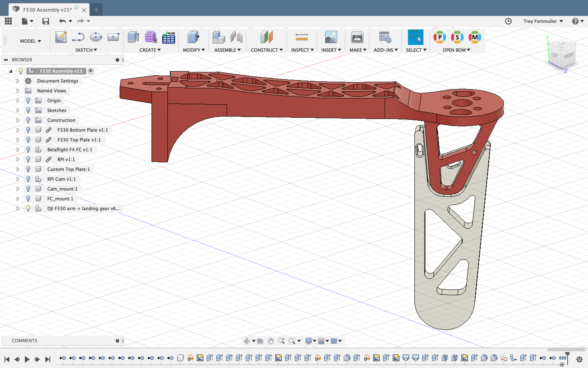This screenshot has height=368, width=588.
Task: Click the Measure inspect icon
Action: [x=302, y=37]
